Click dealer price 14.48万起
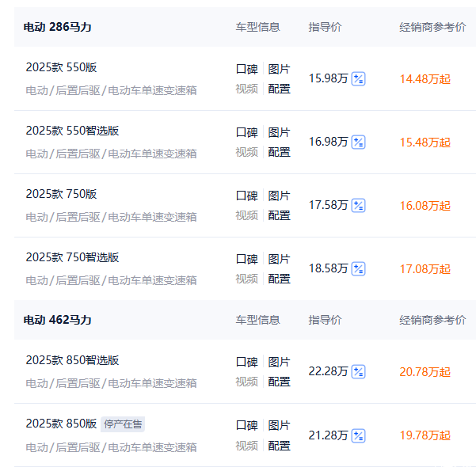476x475 pixels. 425,78
